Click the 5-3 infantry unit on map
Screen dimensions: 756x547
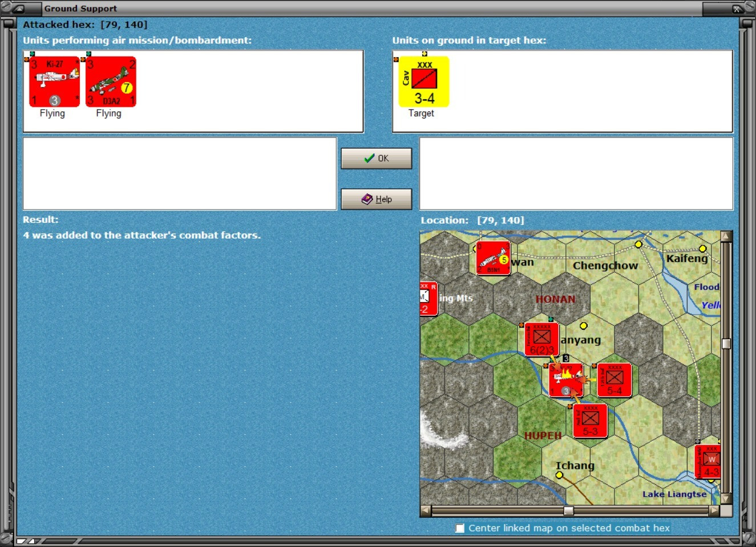tap(590, 421)
